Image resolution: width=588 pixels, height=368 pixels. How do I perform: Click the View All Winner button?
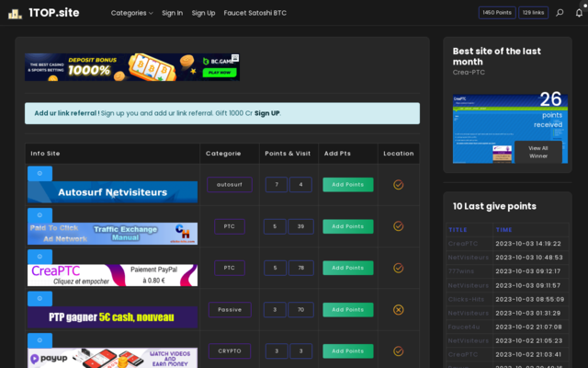pyautogui.click(x=538, y=152)
